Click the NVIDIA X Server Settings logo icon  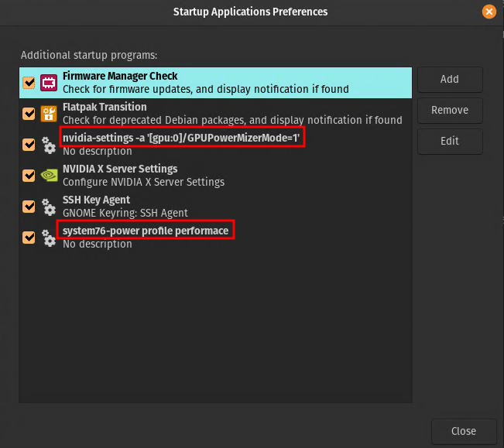(x=49, y=176)
